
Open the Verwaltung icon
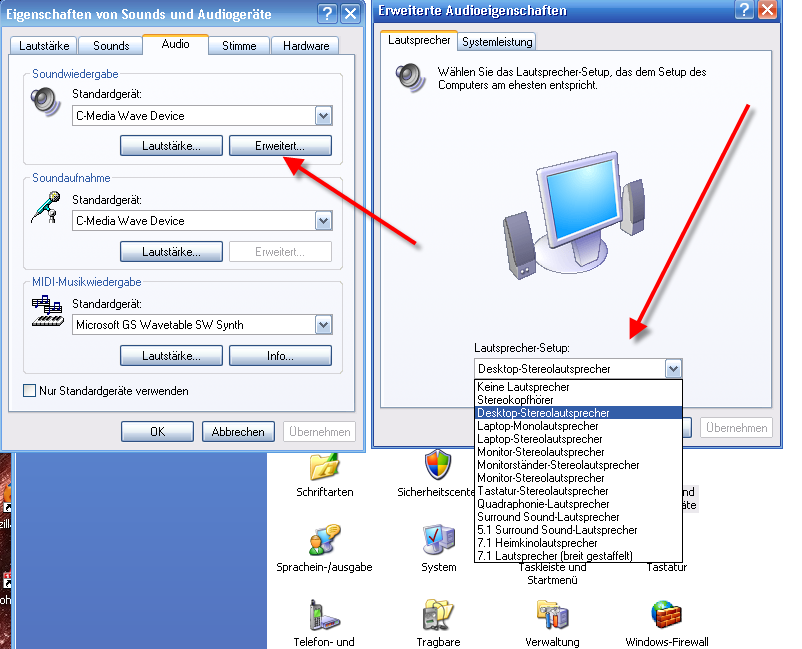tap(552, 615)
